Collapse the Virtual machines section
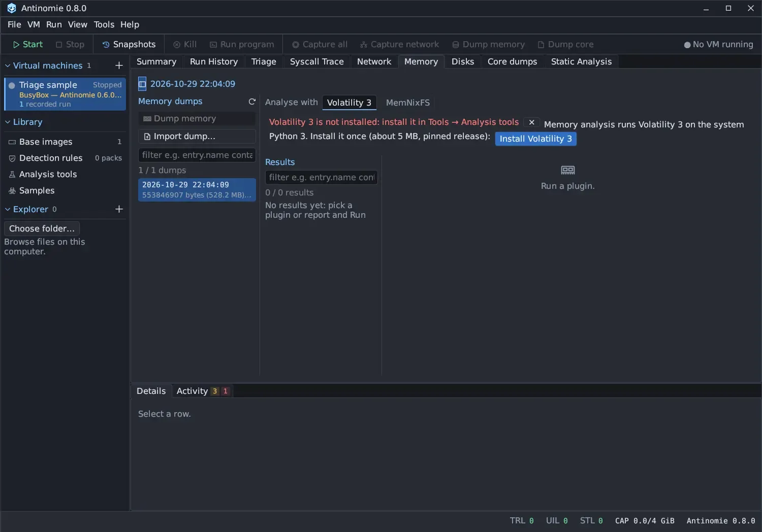 pyautogui.click(x=8, y=65)
